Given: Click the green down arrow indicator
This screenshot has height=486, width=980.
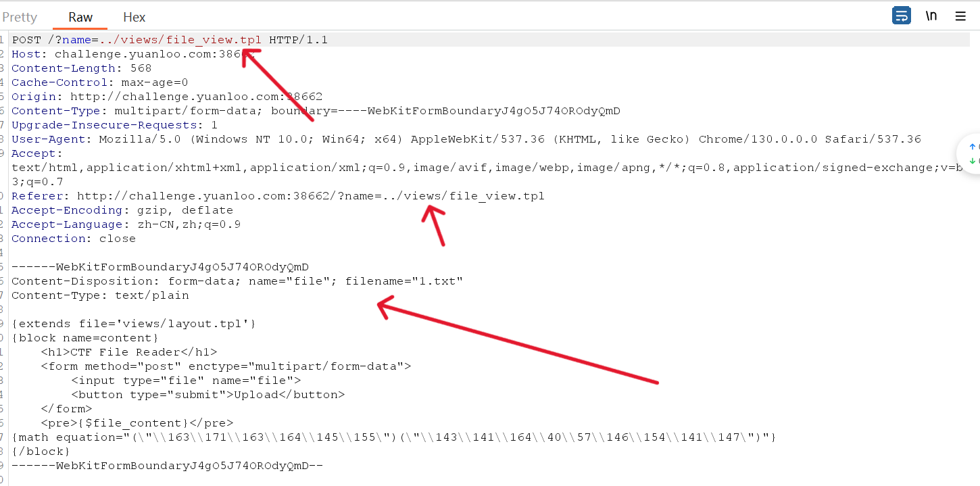Looking at the screenshot, I should click(973, 161).
